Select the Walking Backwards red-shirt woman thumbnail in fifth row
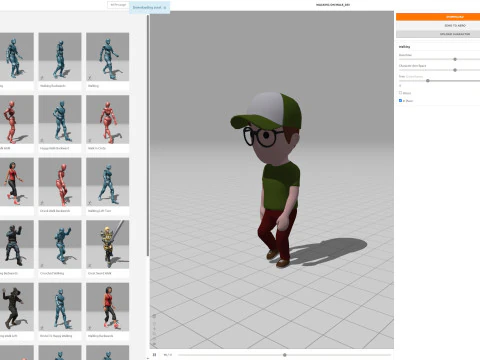480x360 pixels. coord(107,307)
